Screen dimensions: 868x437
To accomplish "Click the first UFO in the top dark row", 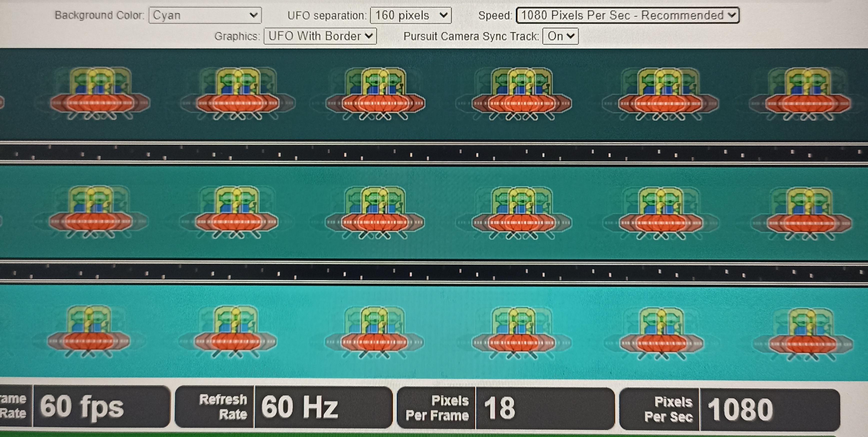I will point(100,95).
